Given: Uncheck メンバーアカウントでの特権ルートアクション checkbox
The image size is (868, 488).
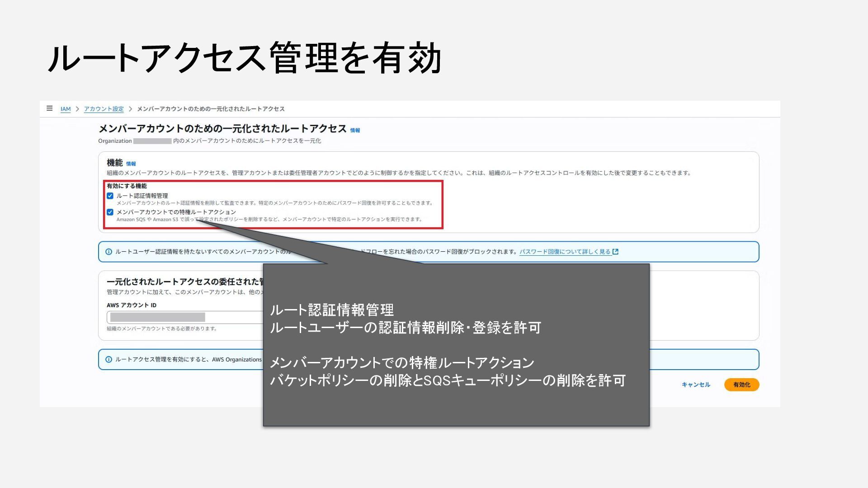Looking at the screenshot, I should [x=110, y=212].
